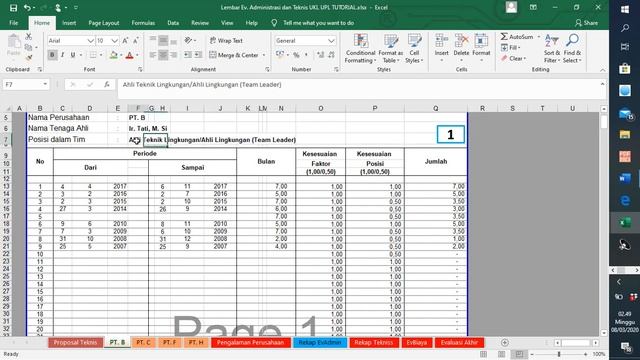Switch to Page Layout view in status bar

click(x=502, y=354)
